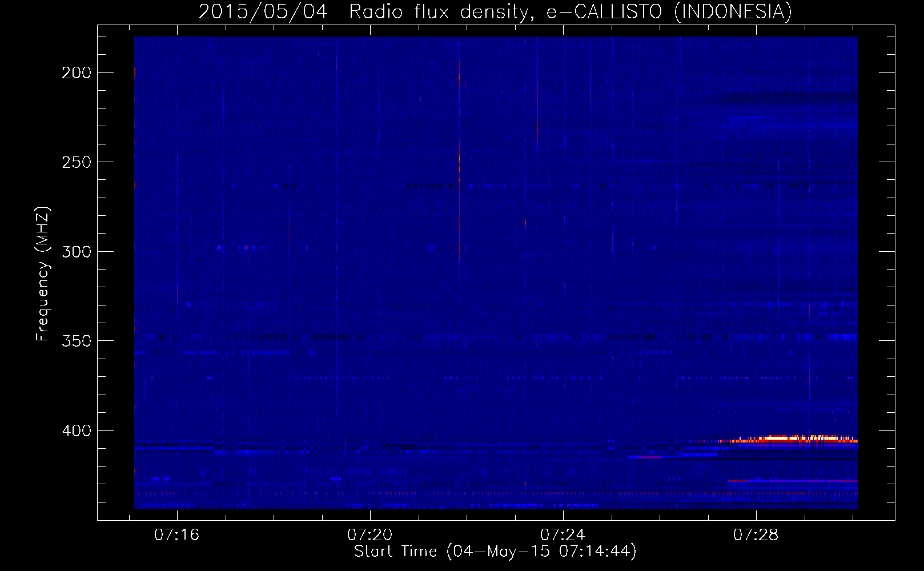Click the bright yellow-red burst near 405 MHz
924x571 pixels.
(788, 439)
